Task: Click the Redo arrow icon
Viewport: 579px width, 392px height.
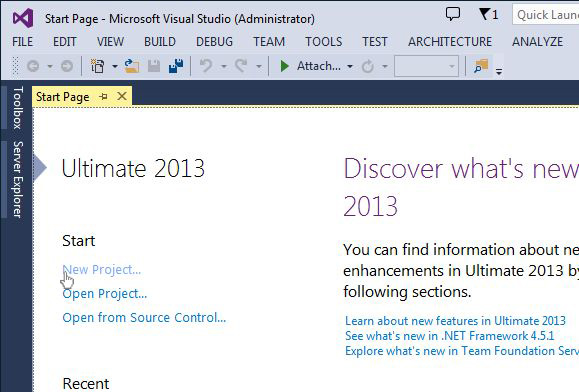Action: 241,66
